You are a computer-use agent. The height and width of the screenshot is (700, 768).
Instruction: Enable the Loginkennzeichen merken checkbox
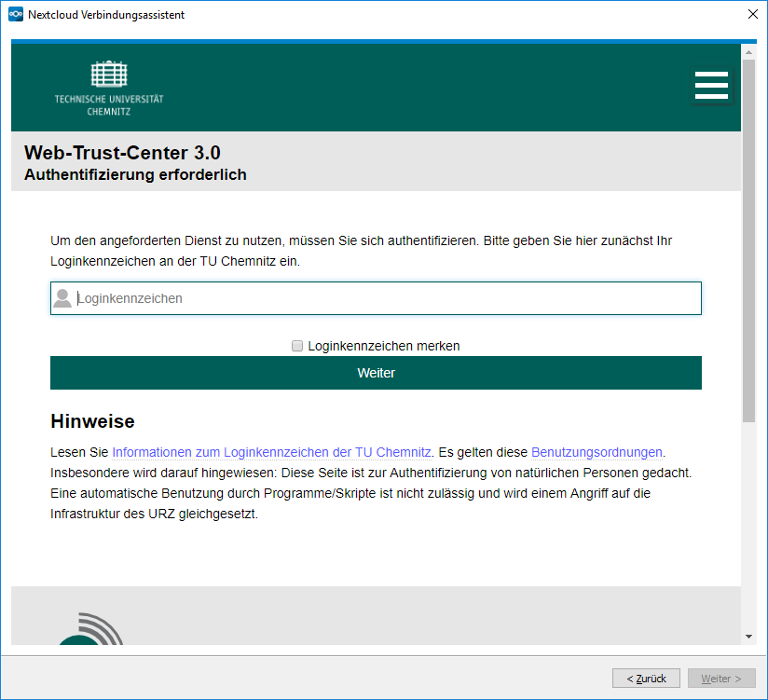pyautogui.click(x=297, y=346)
